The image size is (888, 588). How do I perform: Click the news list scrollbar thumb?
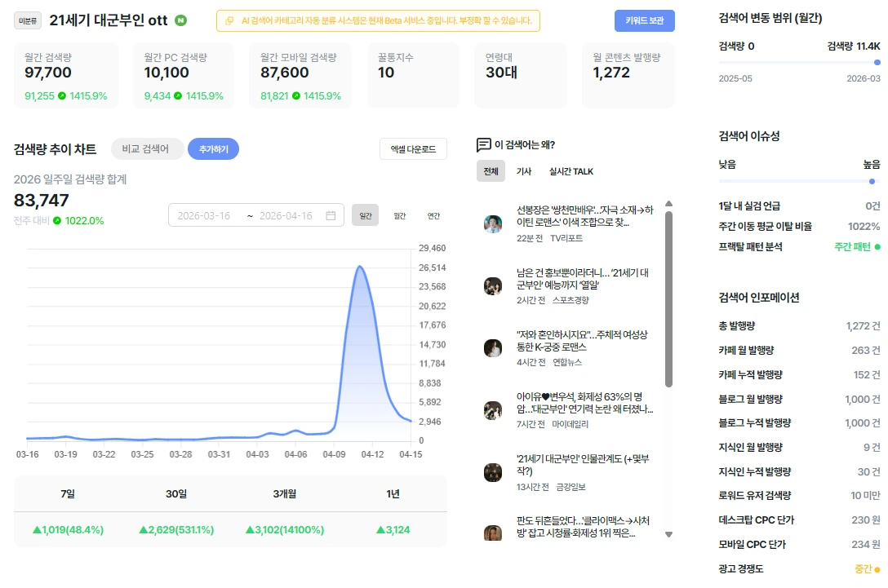(x=668, y=298)
